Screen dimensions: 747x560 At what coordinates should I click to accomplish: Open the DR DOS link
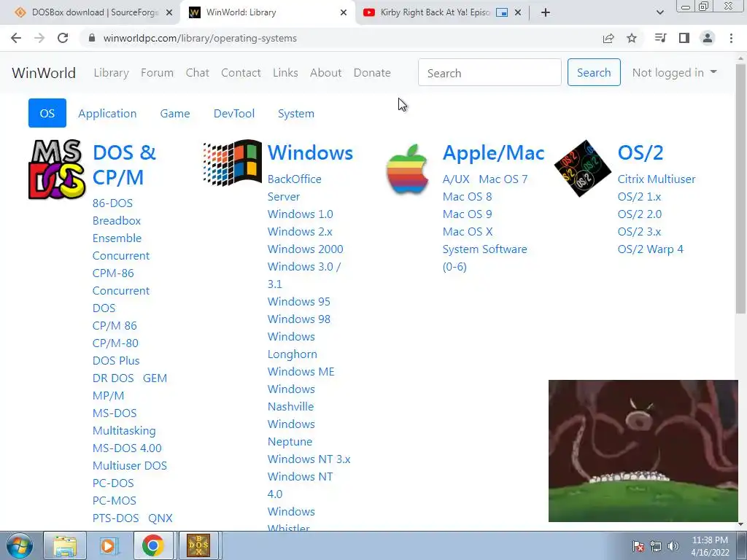pyautogui.click(x=113, y=378)
